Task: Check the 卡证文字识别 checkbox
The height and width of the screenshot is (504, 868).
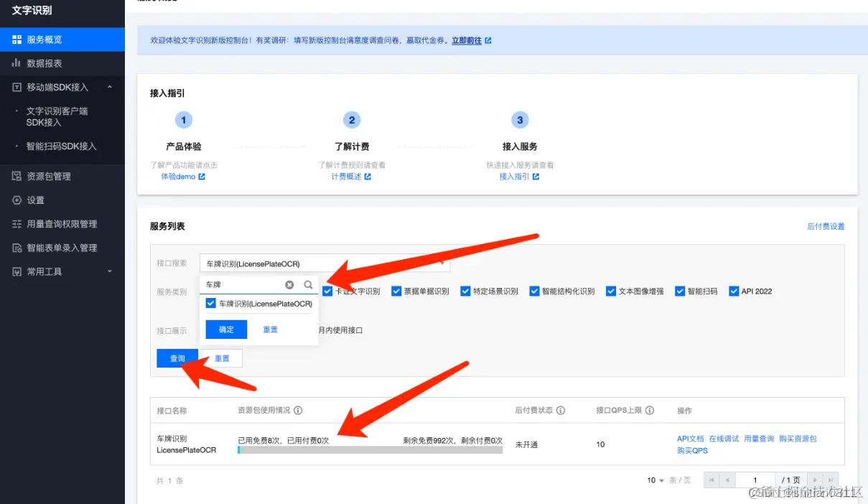Action: (x=327, y=291)
